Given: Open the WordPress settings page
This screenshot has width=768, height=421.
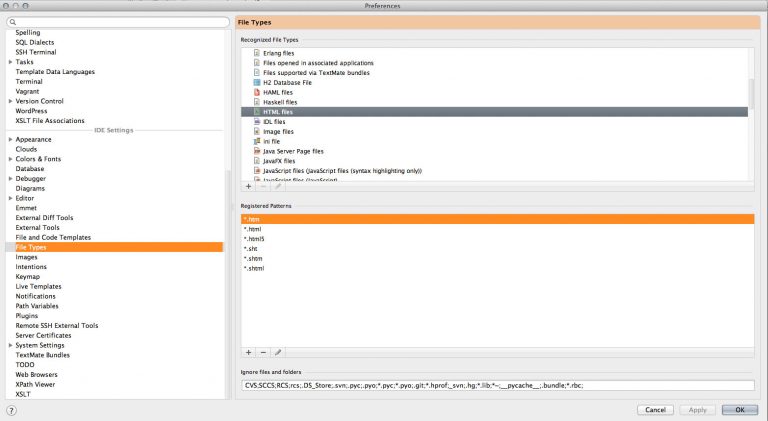Looking at the screenshot, I should (31, 111).
